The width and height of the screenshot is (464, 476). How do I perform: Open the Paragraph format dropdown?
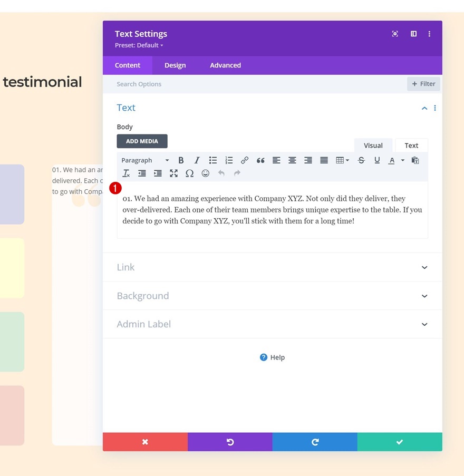point(145,160)
